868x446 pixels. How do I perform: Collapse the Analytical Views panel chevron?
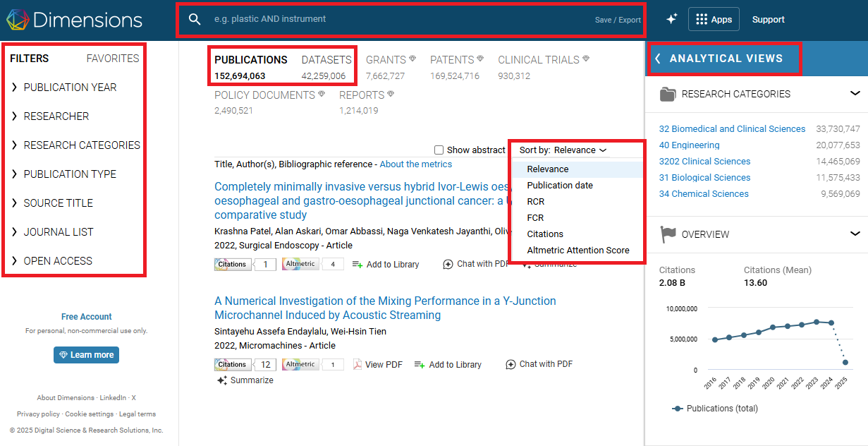tap(658, 59)
